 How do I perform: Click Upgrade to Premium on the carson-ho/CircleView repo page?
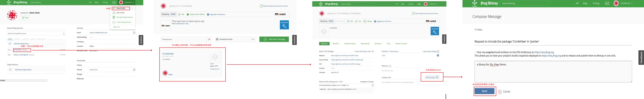point(216,14)
